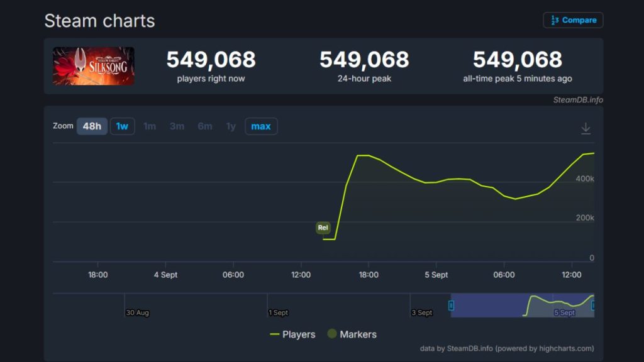Click the 24-hour peak value
The image size is (644, 362).
click(x=364, y=60)
